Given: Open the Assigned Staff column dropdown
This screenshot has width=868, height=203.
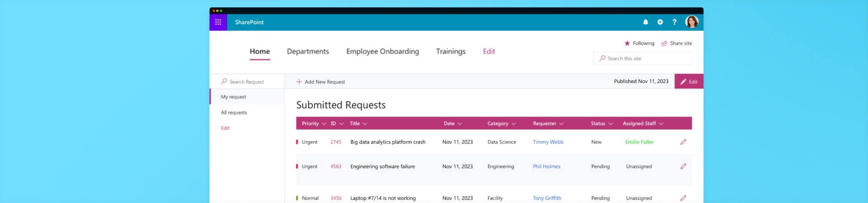Looking at the screenshot, I should (661, 124).
